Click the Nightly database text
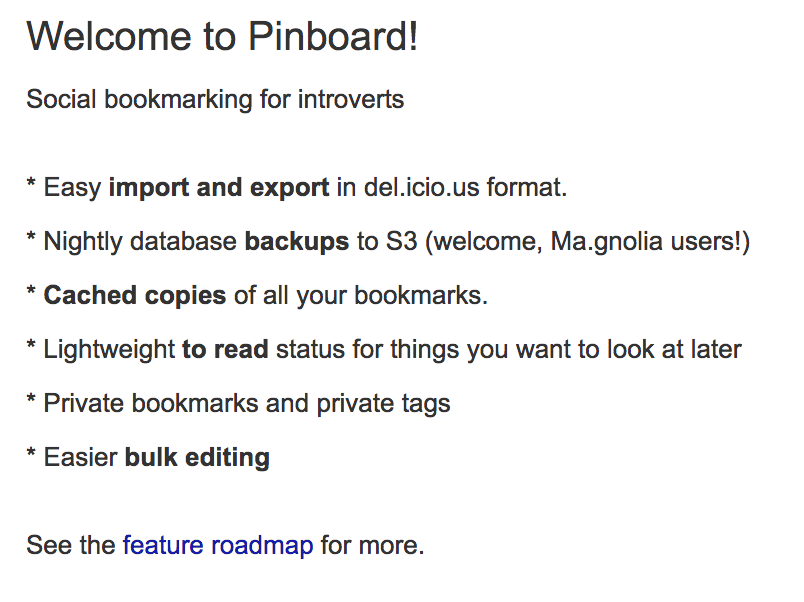The image size is (804, 602). point(140,242)
